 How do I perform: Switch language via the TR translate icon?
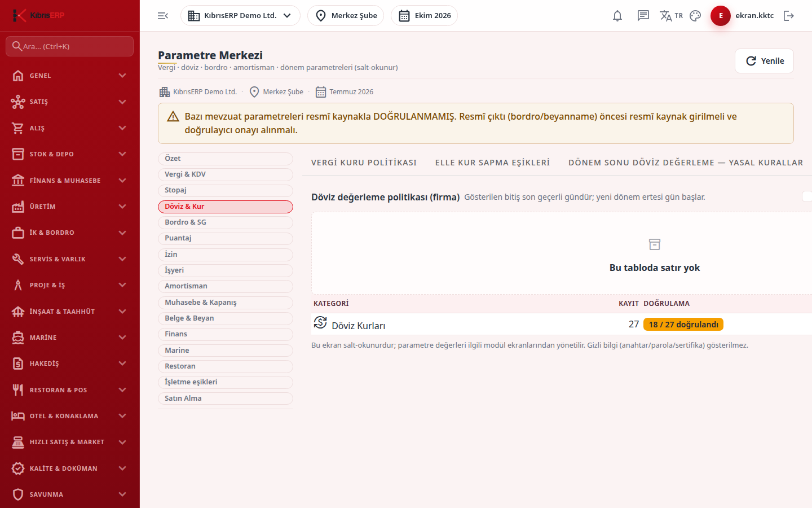pos(671,16)
